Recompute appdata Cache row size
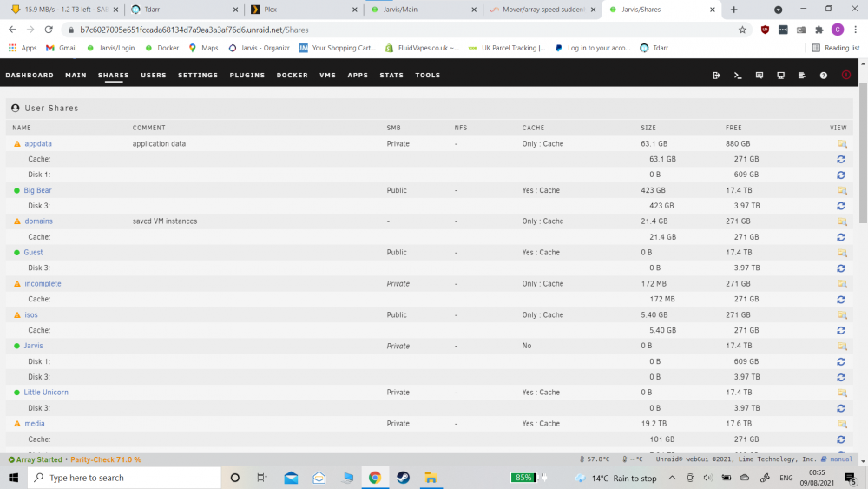868x489 pixels. [841, 159]
